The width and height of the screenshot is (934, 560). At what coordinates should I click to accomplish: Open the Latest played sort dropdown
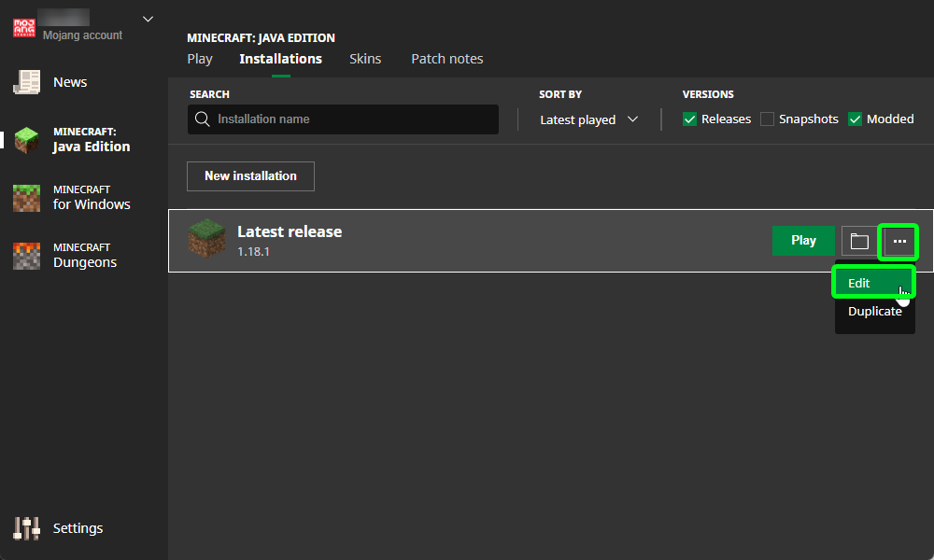point(588,119)
